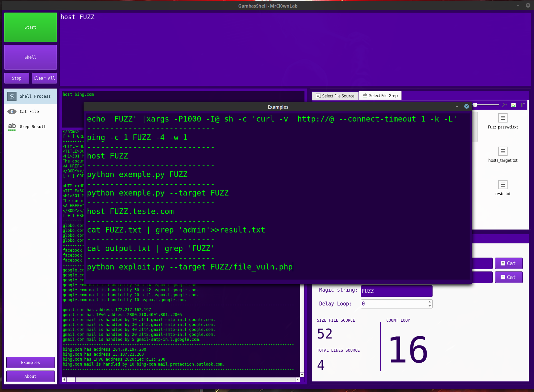
Task: Click the zoom-in magnifier icon in file panel
Action: (504, 105)
